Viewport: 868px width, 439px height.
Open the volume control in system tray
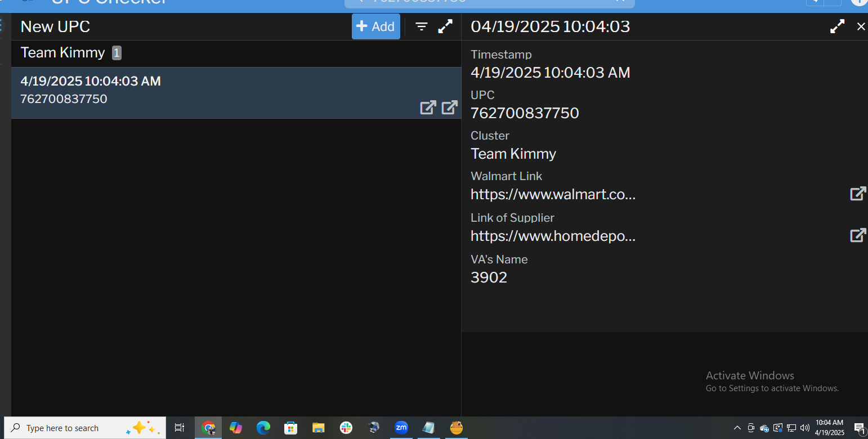[804, 428]
